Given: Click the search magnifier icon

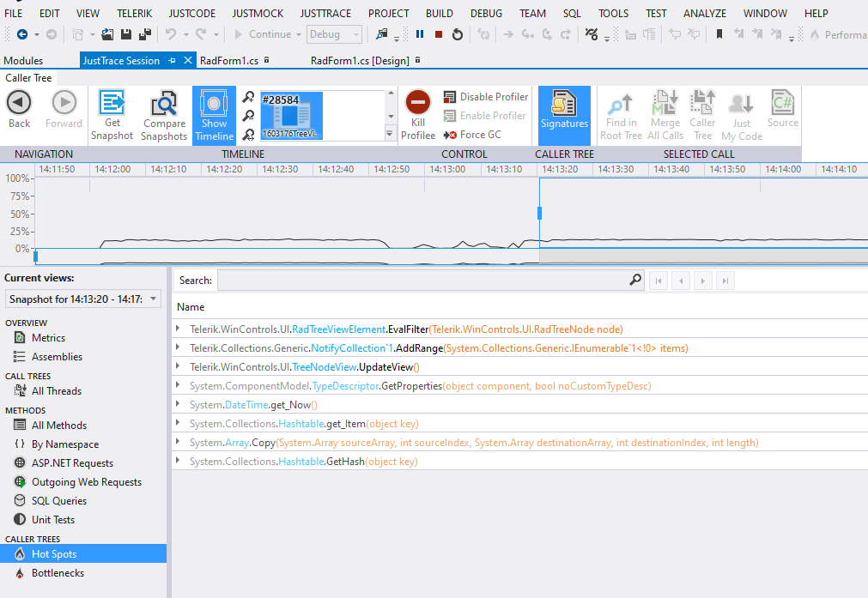Looking at the screenshot, I should [635, 280].
